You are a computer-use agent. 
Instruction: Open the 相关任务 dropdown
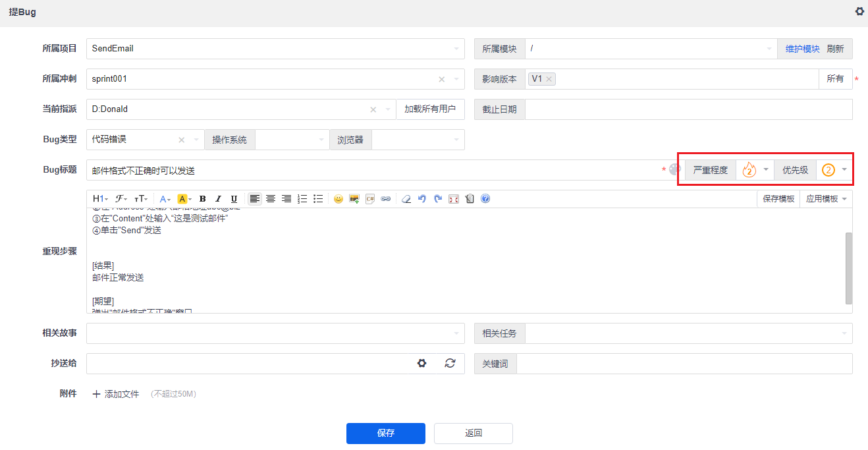pyautogui.click(x=689, y=333)
